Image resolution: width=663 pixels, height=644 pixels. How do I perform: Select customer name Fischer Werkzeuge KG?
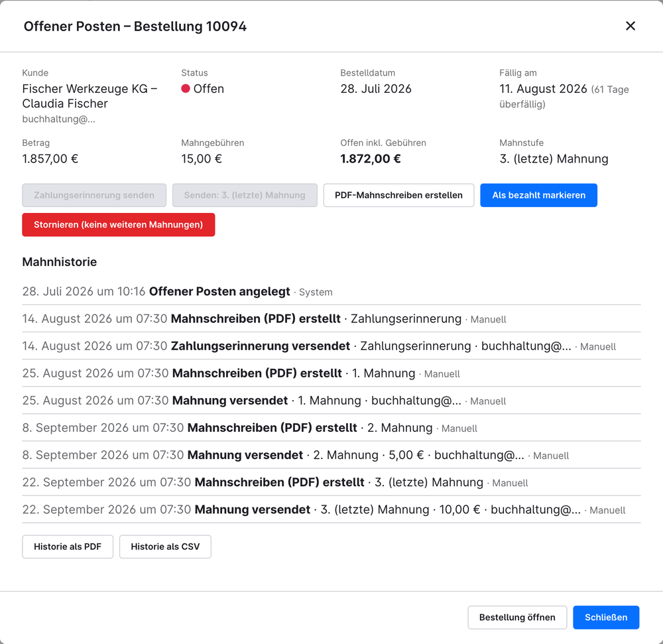coord(85,89)
